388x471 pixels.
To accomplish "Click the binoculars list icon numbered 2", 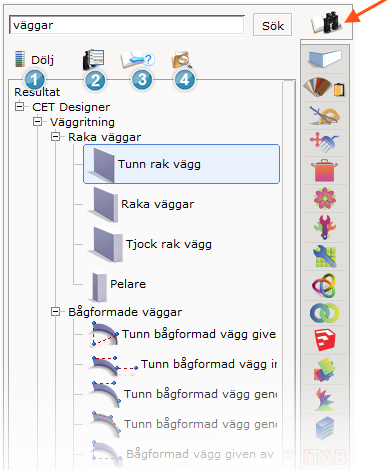I will [94, 59].
